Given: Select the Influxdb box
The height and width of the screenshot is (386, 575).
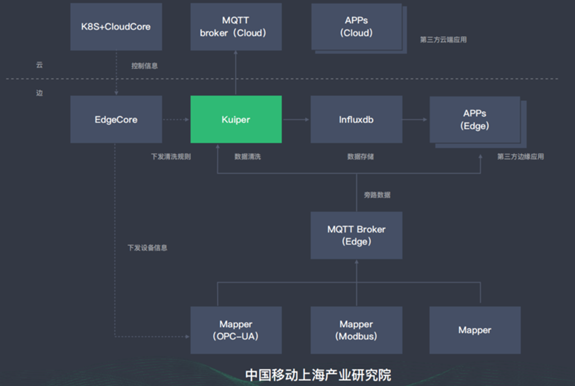Looking at the screenshot, I should [356, 120].
